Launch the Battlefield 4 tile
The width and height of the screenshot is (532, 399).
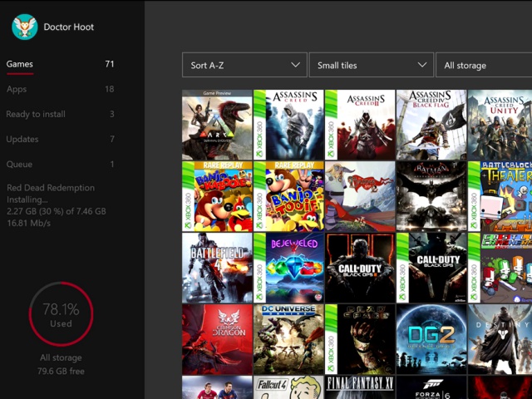point(217,268)
